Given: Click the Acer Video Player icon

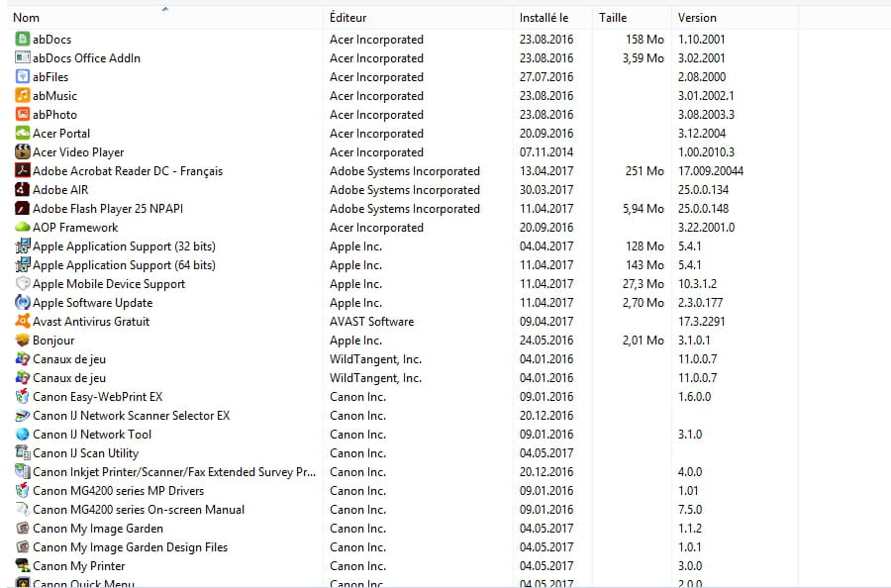Looking at the screenshot, I should [22, 151].
